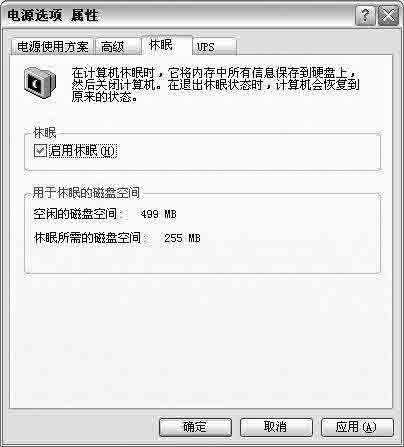Click the 用于休眠的磁盘空间 group heading
404x447 pixels.
[x=86, y=193]
